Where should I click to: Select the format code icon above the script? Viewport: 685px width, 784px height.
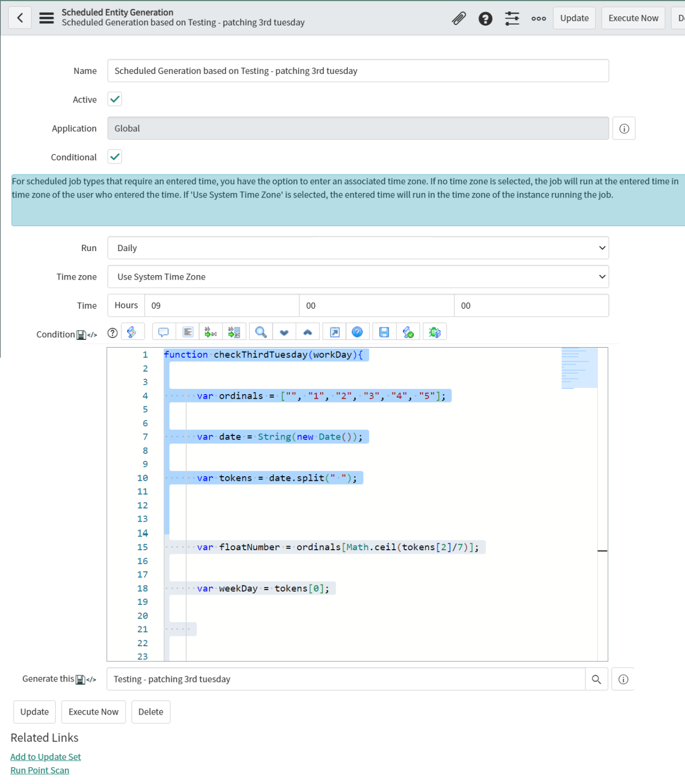pos(187,331)
